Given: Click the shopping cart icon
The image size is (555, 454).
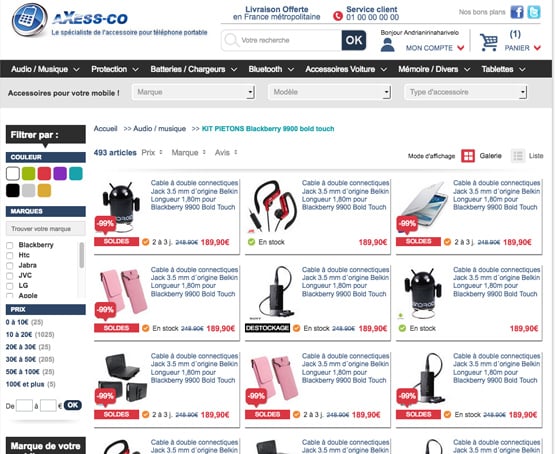Looking at the screenshot, I should click(489, 42).
